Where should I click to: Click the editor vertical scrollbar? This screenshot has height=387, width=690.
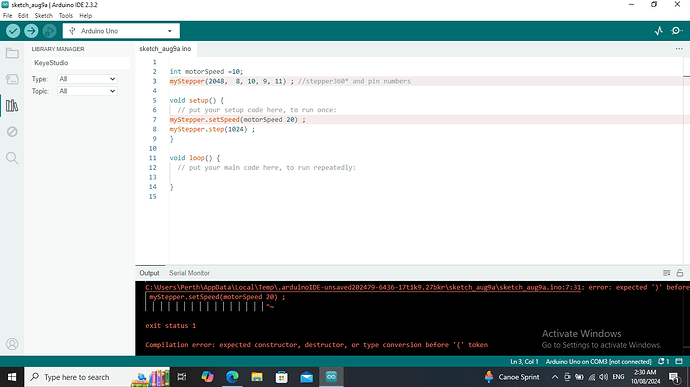(x=686, y=161)
